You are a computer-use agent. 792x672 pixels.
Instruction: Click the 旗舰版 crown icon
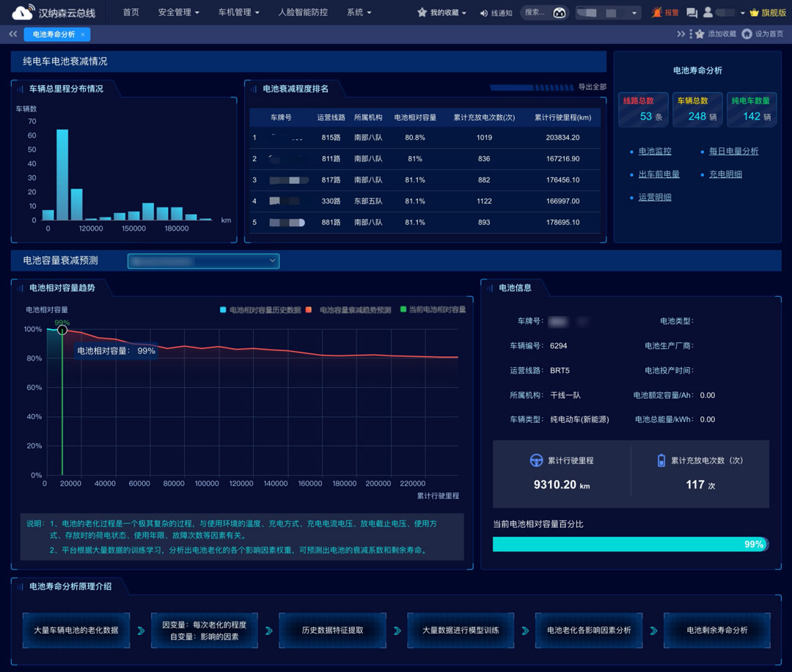754,12
